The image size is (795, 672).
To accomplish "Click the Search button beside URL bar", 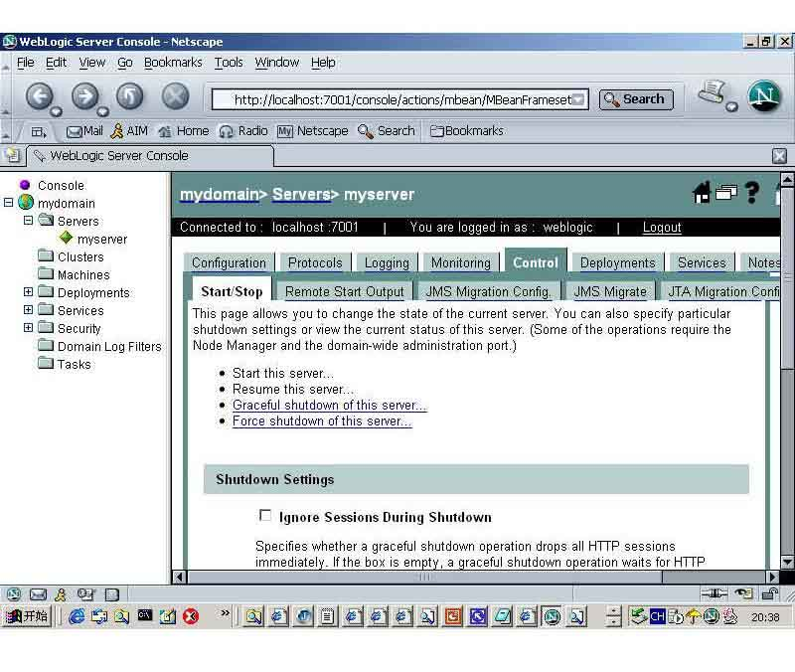I will coord(636,99).
